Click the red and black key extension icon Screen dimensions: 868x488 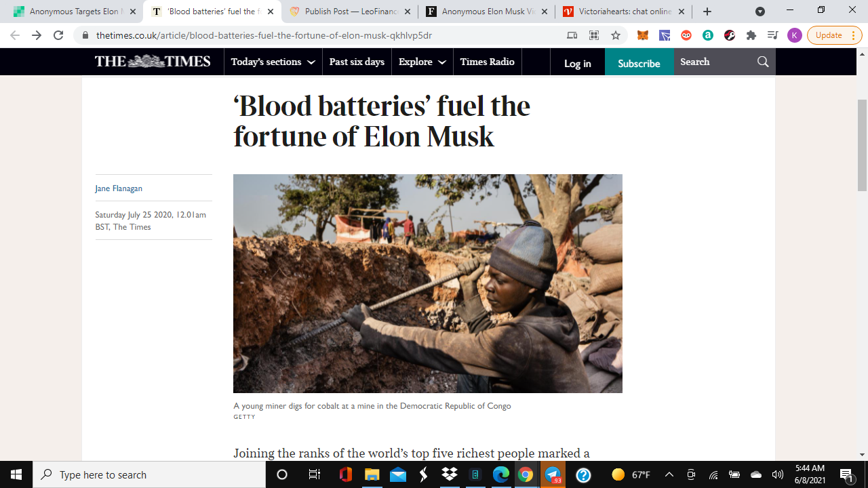click(x=730, y=35)
